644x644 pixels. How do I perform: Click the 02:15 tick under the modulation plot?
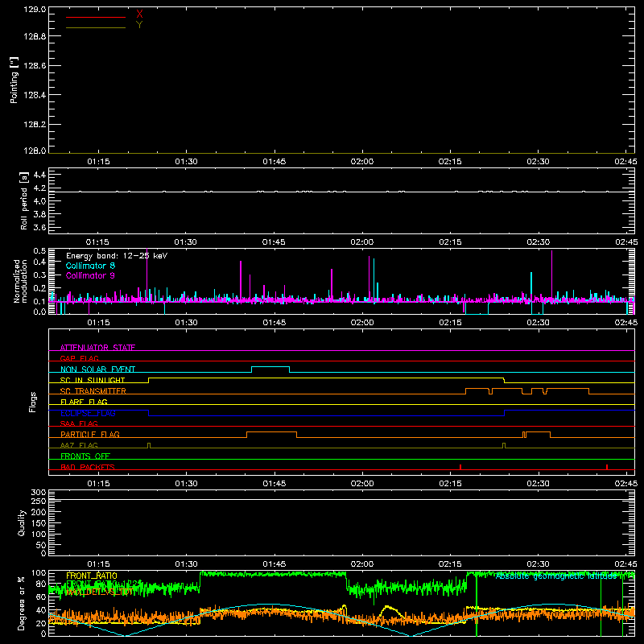tap(450, 323)
